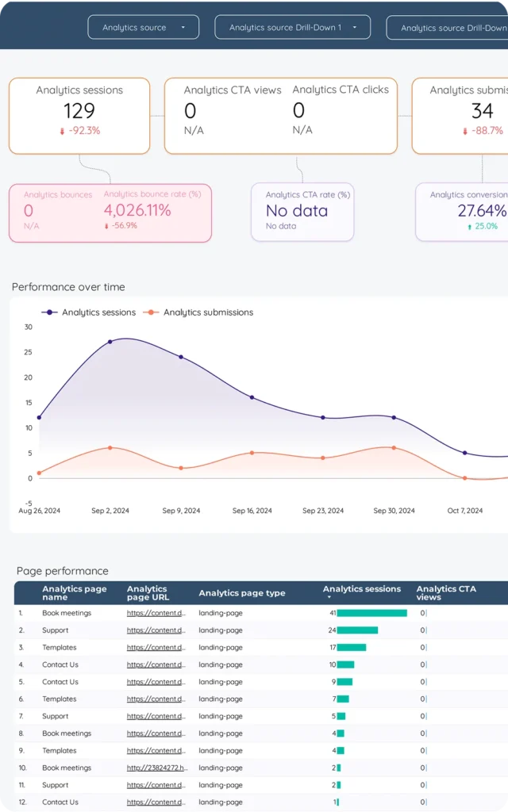Screen dimensions: 508x812
Task: Click the Analytics CTA clicks value
Action: point(298,110)
